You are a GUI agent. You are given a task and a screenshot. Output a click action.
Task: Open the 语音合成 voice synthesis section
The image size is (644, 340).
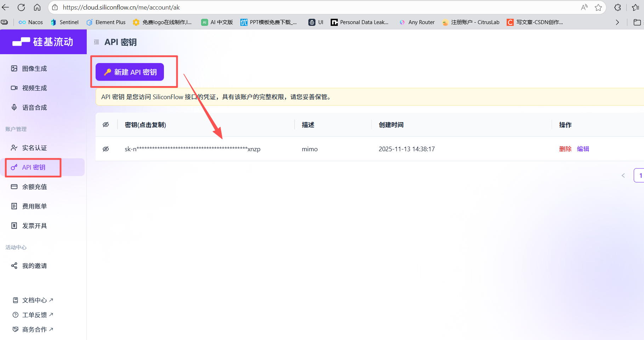click(x=34, y=107)
